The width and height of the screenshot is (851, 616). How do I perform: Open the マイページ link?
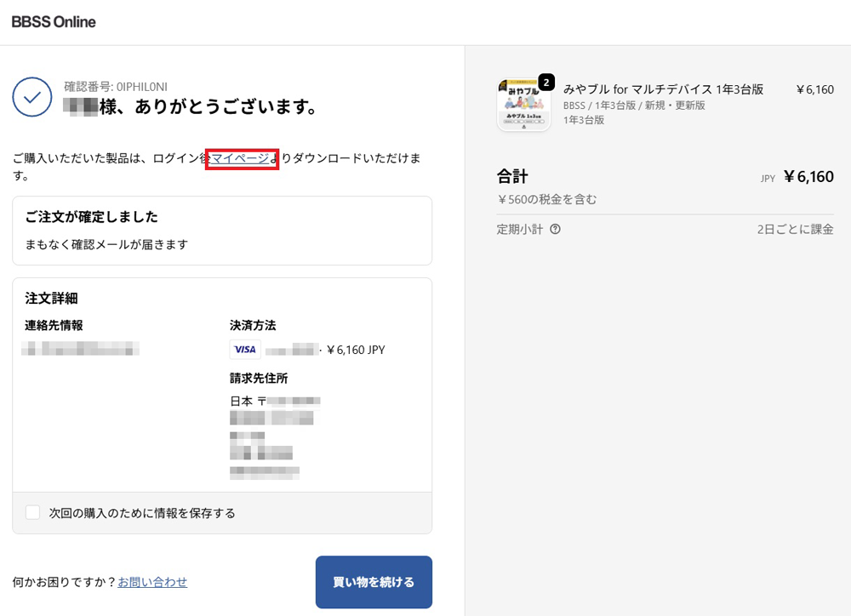pos(241,158)
